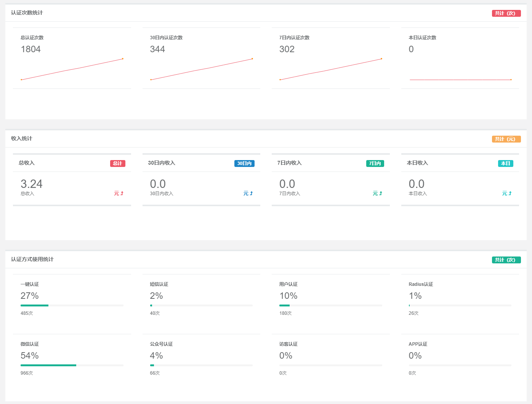
Task: Click the 30日内认证次数 trend line chart
Action: click(201, 69)
